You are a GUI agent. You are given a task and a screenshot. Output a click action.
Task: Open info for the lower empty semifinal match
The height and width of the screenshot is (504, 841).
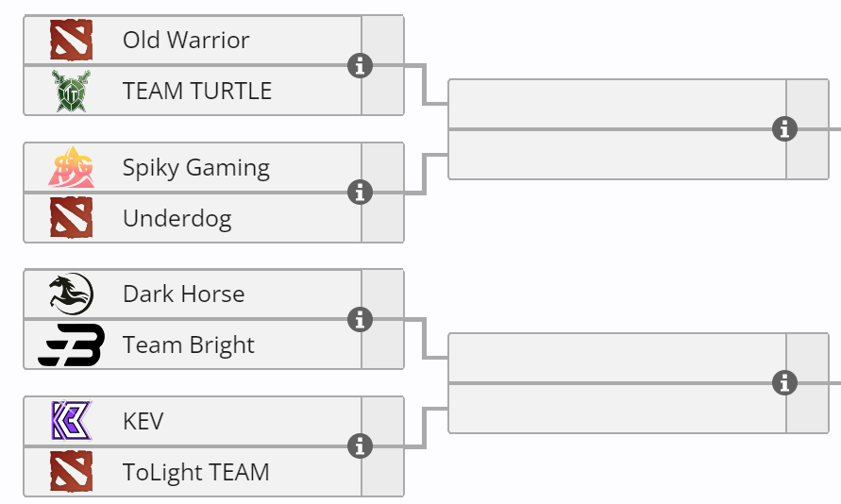(784, 383)
